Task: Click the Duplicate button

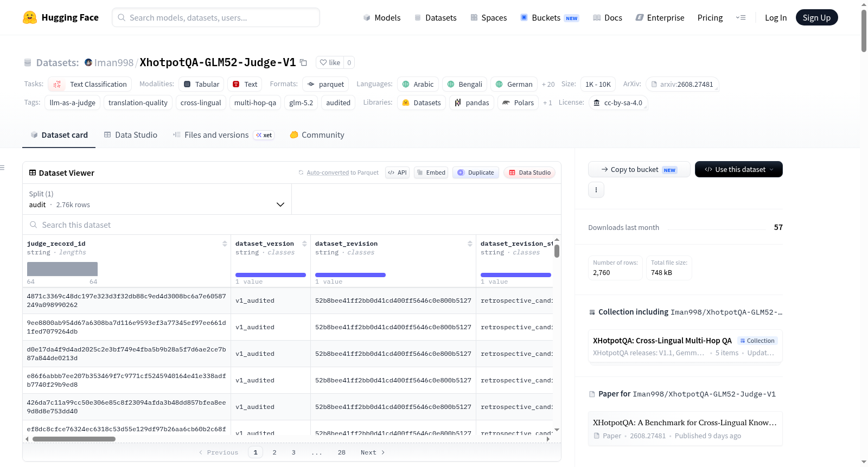Action: 476,172
